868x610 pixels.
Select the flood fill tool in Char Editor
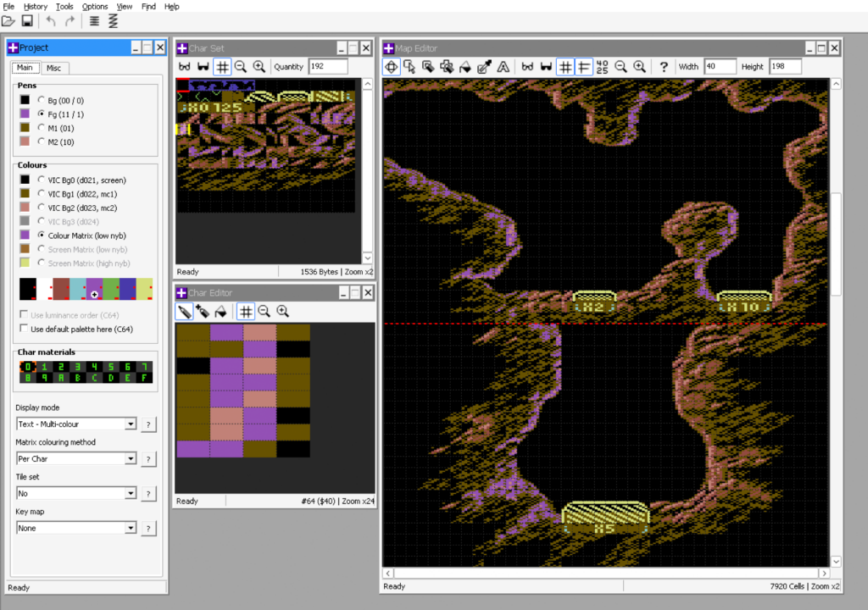[221, 312]
